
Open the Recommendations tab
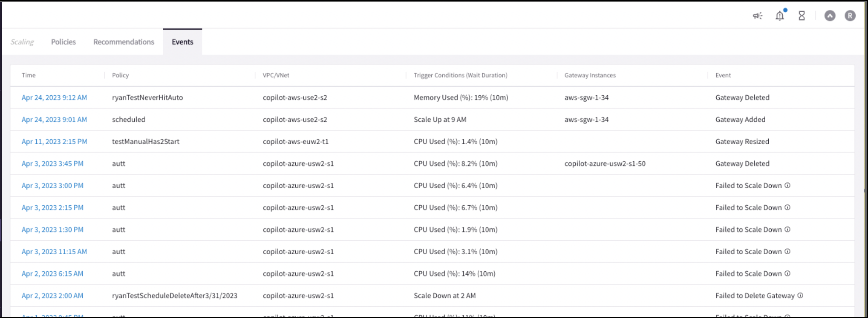coord(124,42)
